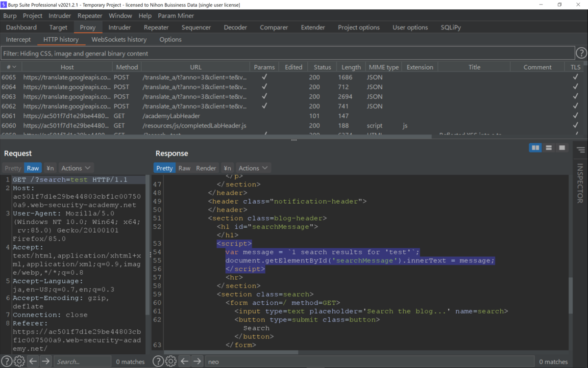Open the Inspector panel menu icon

tap(581, 150)
